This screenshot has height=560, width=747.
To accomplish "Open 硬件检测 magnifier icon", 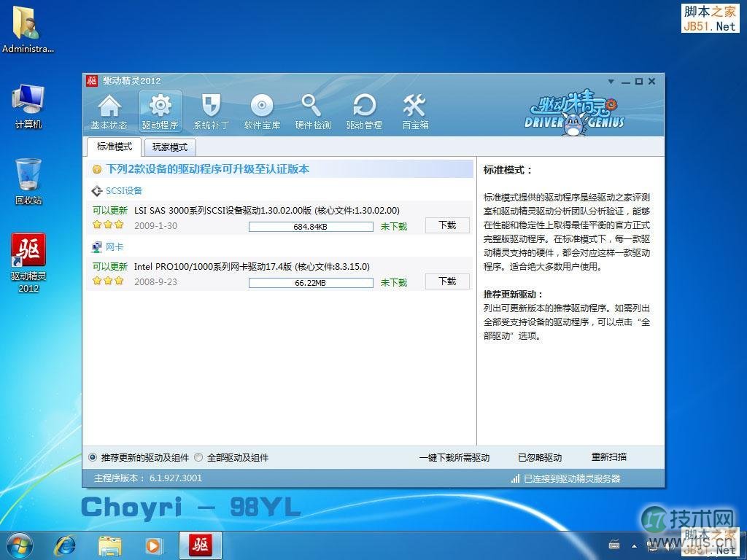I will (312, 111).
